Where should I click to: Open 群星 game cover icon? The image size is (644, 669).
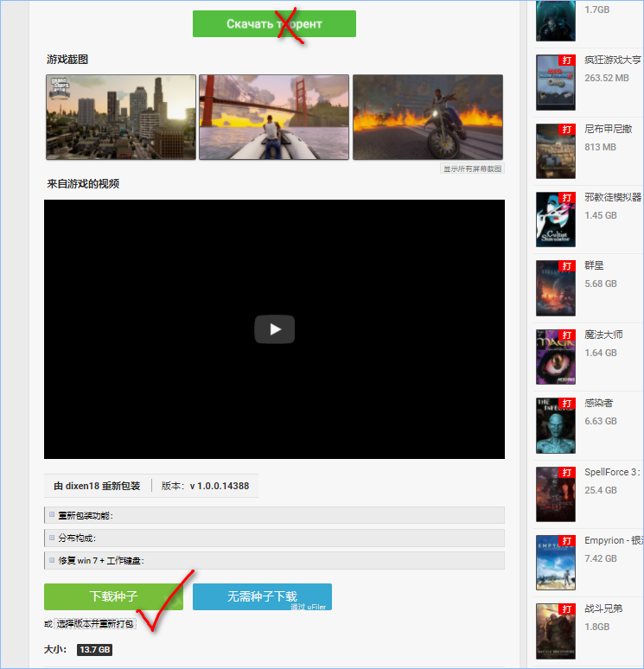[x=555, y=288]
